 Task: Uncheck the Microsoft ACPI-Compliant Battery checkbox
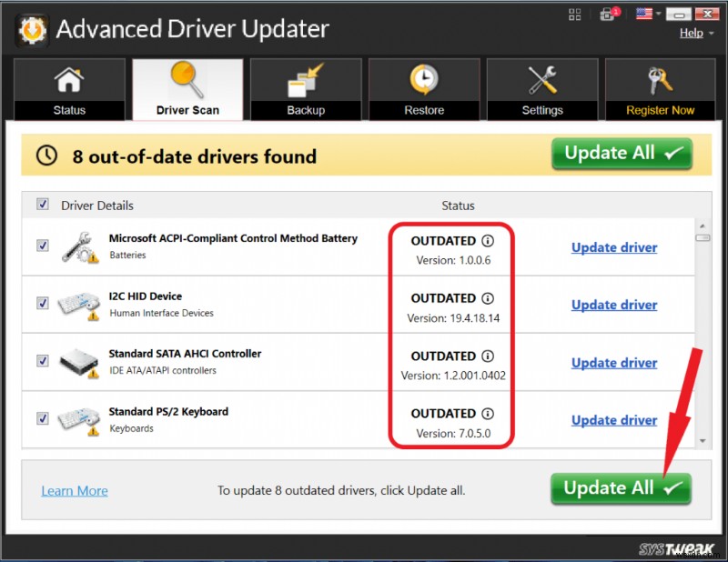(x=43, y=245)
